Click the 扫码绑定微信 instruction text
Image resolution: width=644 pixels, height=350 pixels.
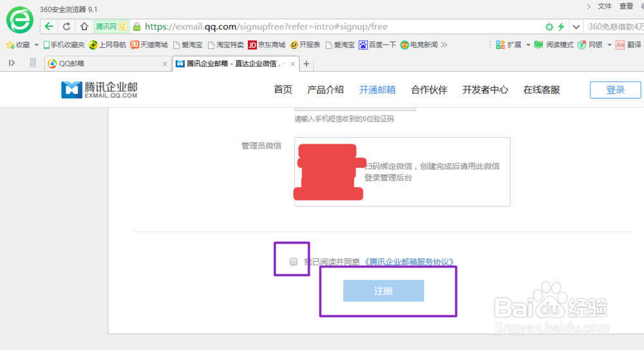[x=431, y=172]
